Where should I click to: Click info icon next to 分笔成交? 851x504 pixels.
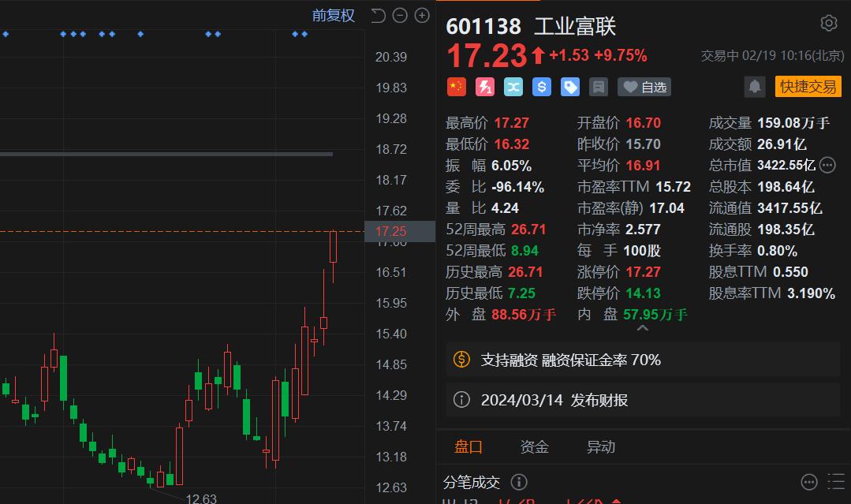519,482
